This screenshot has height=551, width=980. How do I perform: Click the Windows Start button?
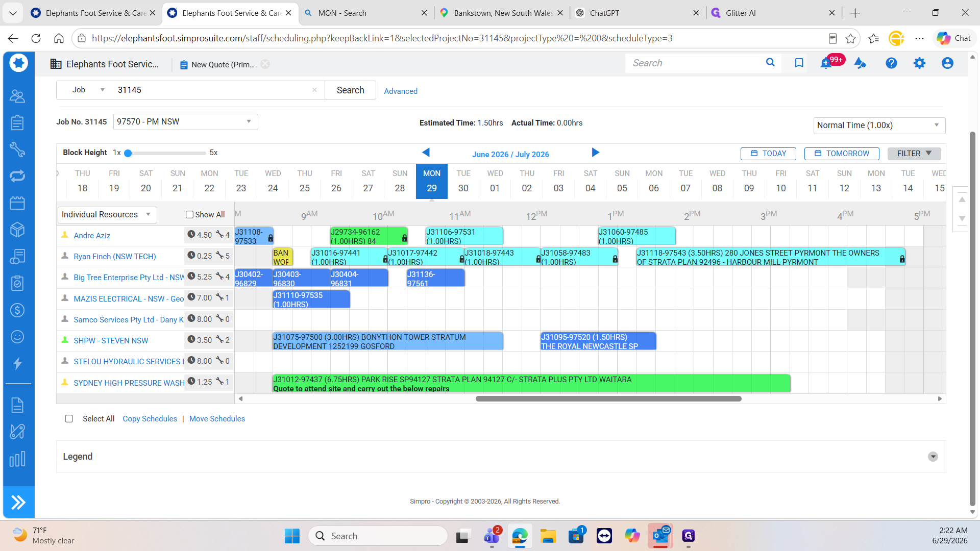tap(292, 536)
